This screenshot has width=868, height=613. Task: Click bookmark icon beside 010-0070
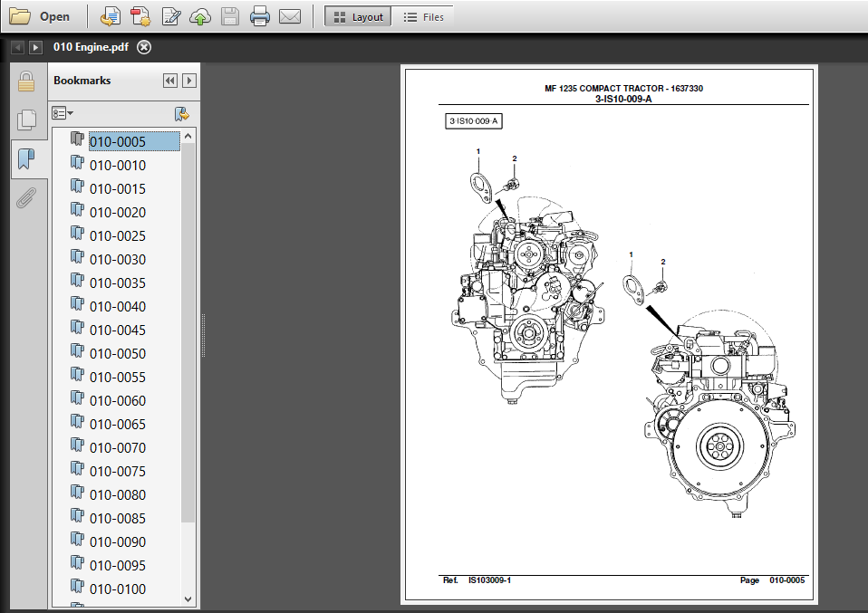(x=78, y=445)
